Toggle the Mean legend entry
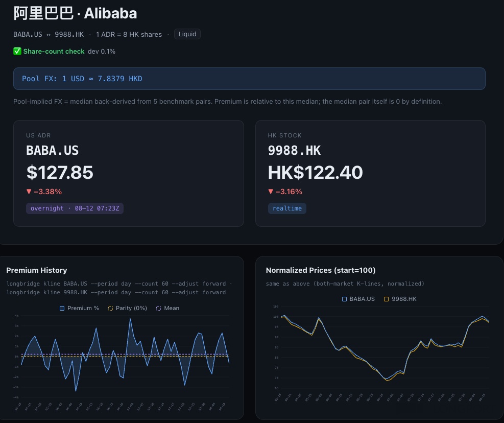 pos(167,308)
